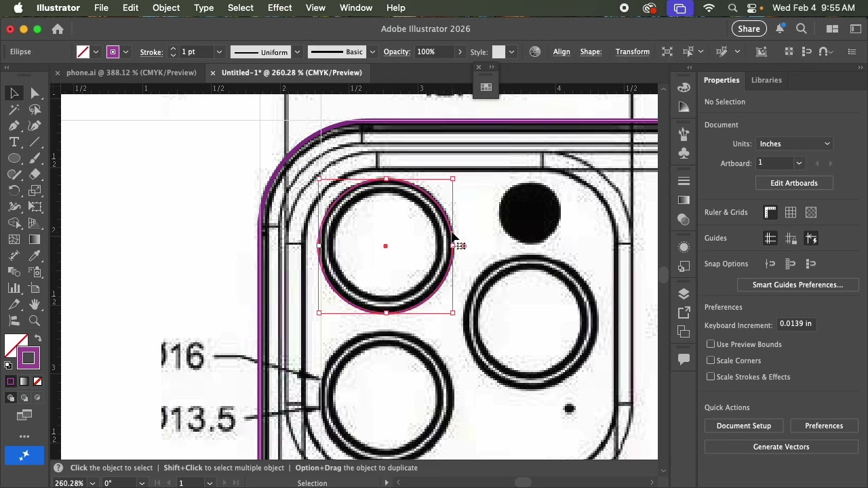Select the Eyedropper tool
This screenshot has height=488, width=868.
35,256
